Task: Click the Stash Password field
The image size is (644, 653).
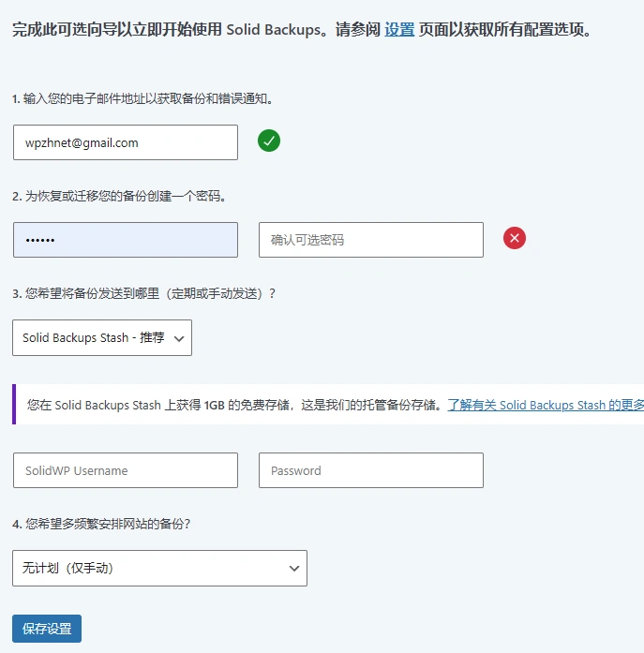Action: click(371, 470)
